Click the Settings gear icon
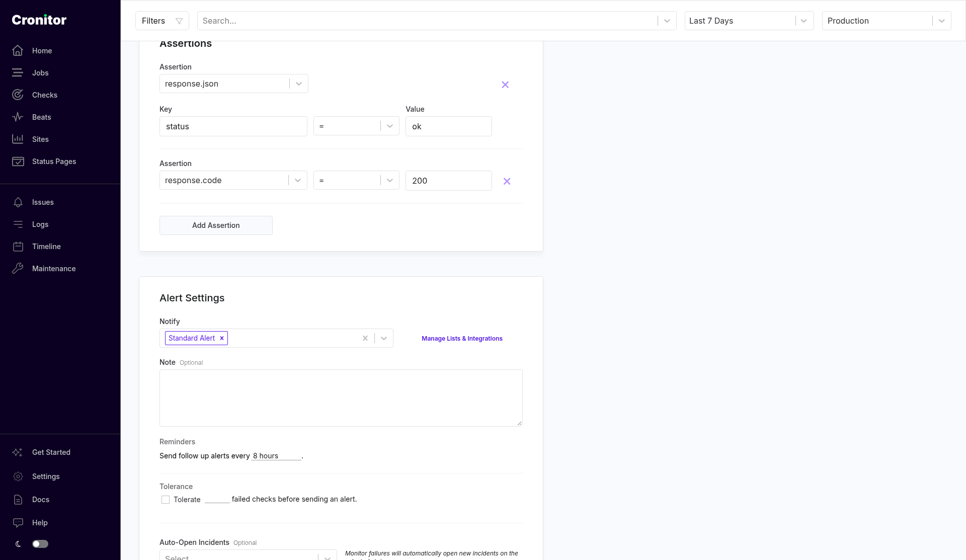This screenshot has width=966, height=560. click(x=18, y=476)
